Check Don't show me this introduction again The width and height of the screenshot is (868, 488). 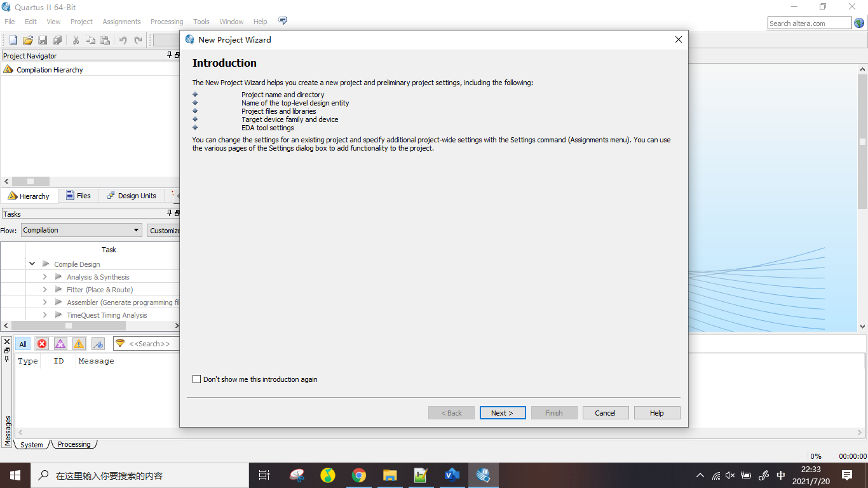pos(196,379)
